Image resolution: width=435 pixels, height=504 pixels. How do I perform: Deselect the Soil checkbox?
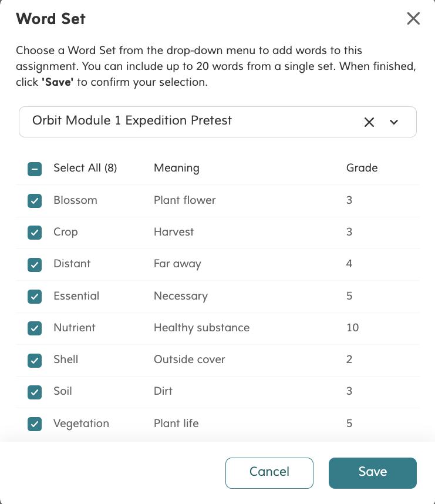click(35, 392)
